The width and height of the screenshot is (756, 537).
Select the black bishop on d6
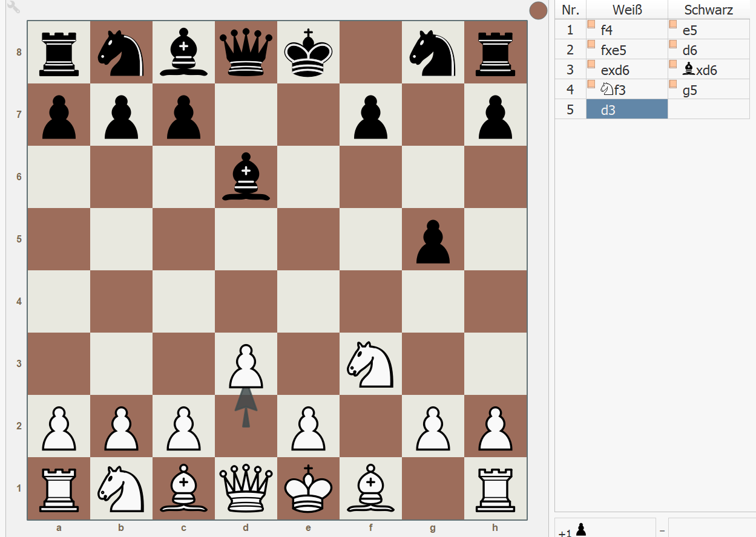pyautogui.click(x=246, y=177)
